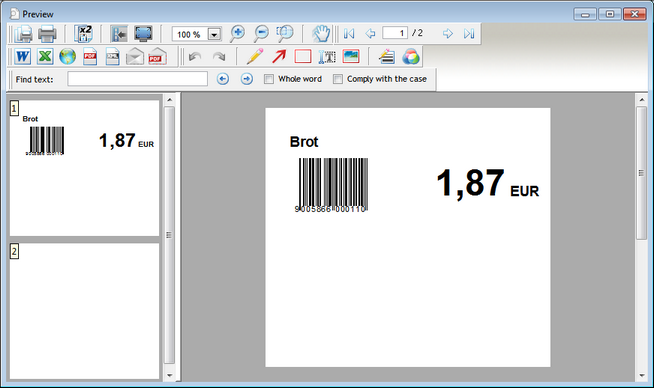Choose the red rectangle shape tool

(x=303, y=56)
